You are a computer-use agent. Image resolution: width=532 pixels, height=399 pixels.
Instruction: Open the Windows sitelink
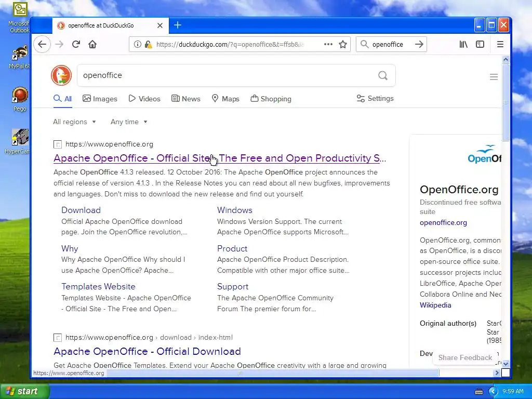coord(235,210)
